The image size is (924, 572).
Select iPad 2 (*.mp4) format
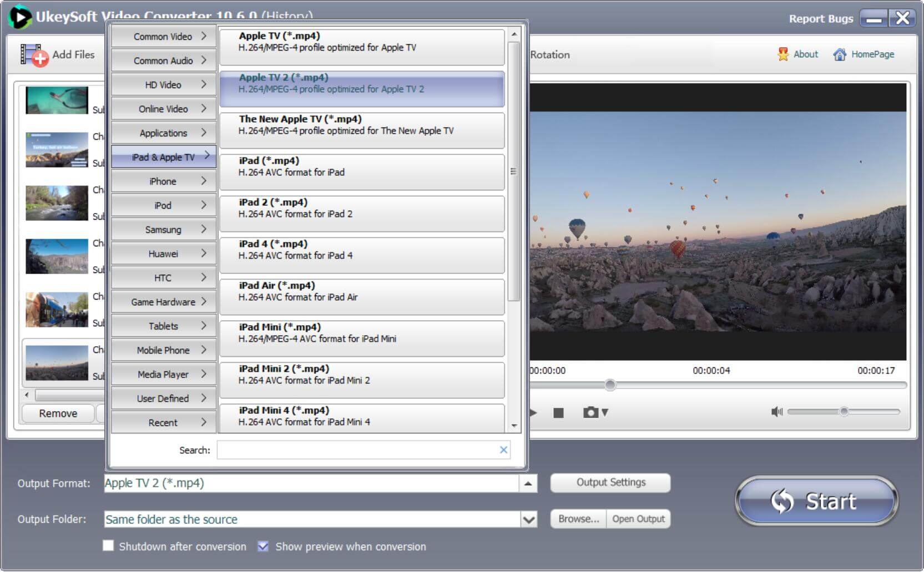pyautogui.click(x=362, y=214)
